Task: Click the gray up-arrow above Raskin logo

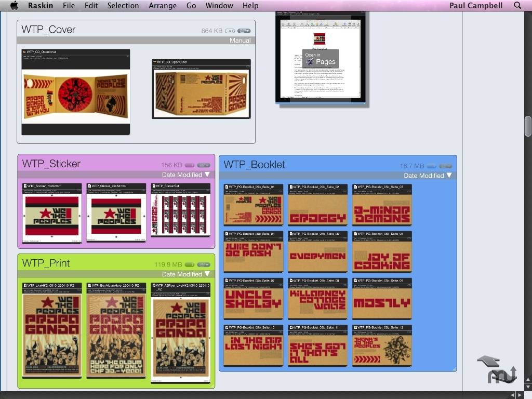Action: [x=488, y=362]
